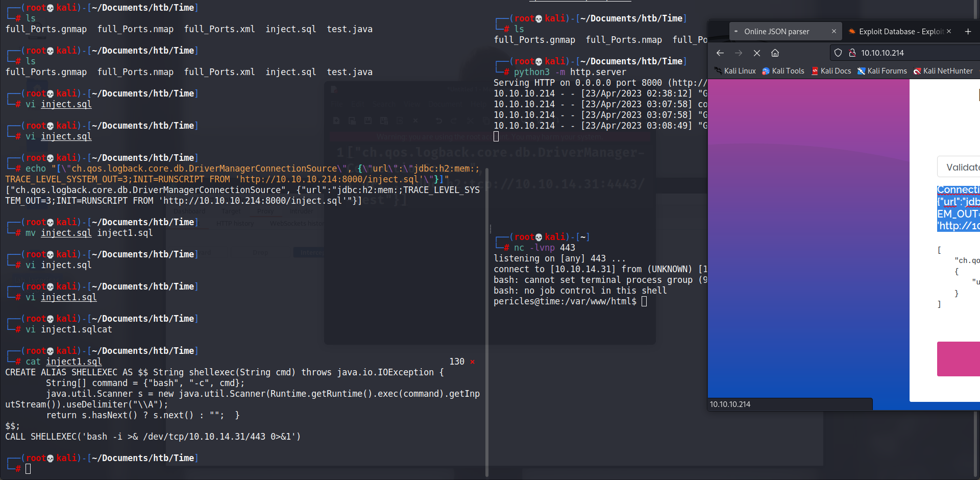
Task: Click the pink submit button
Action: 959,359
